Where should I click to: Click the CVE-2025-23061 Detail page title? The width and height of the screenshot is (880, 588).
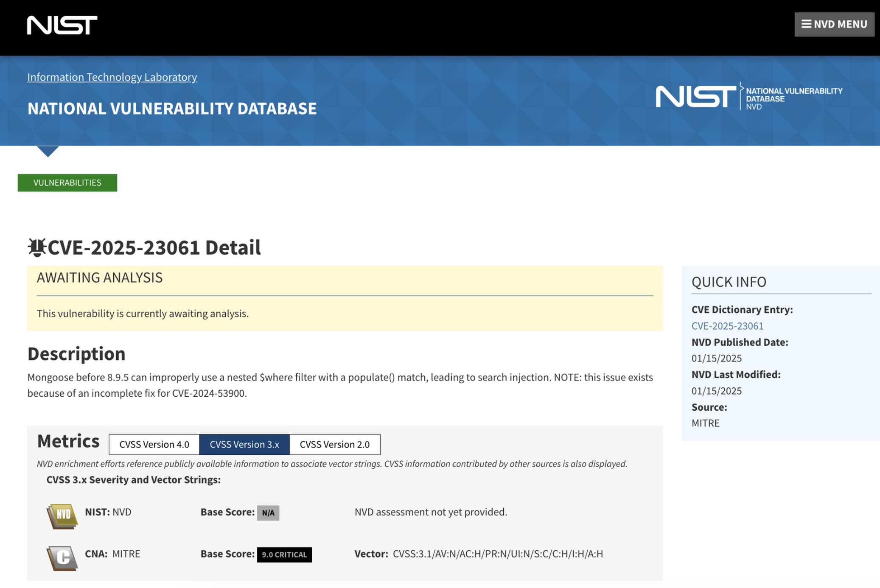[x=154, y=247]
